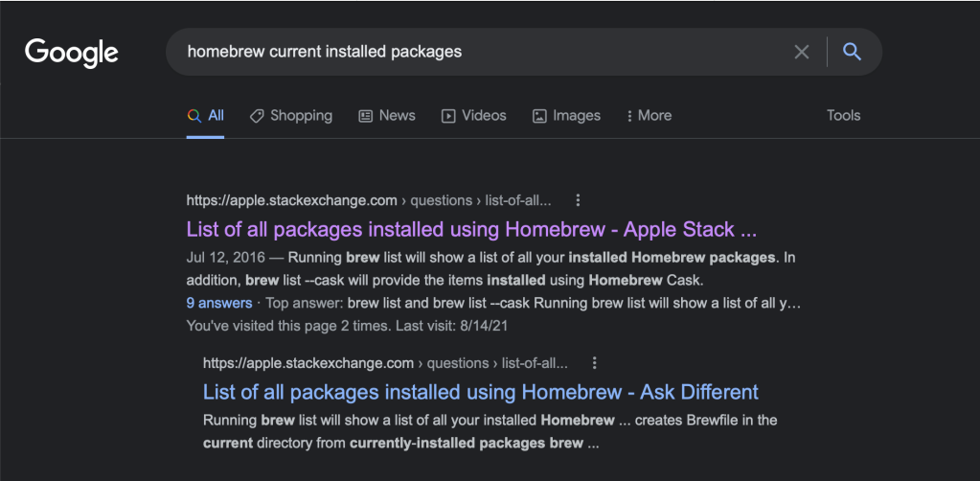Click inside the search query text field
Image resolution: width=980 pixels, height=481 pixels.
click(479, 52)
